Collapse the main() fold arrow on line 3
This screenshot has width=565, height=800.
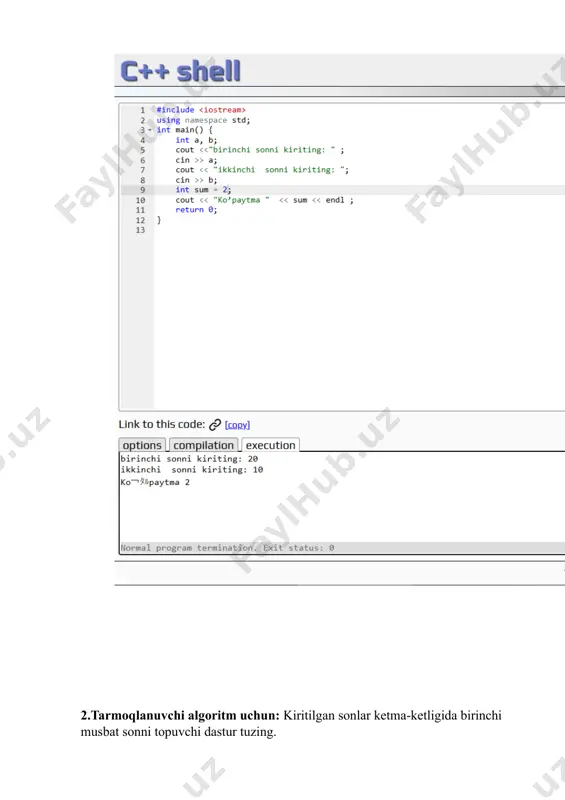[150, 130]
